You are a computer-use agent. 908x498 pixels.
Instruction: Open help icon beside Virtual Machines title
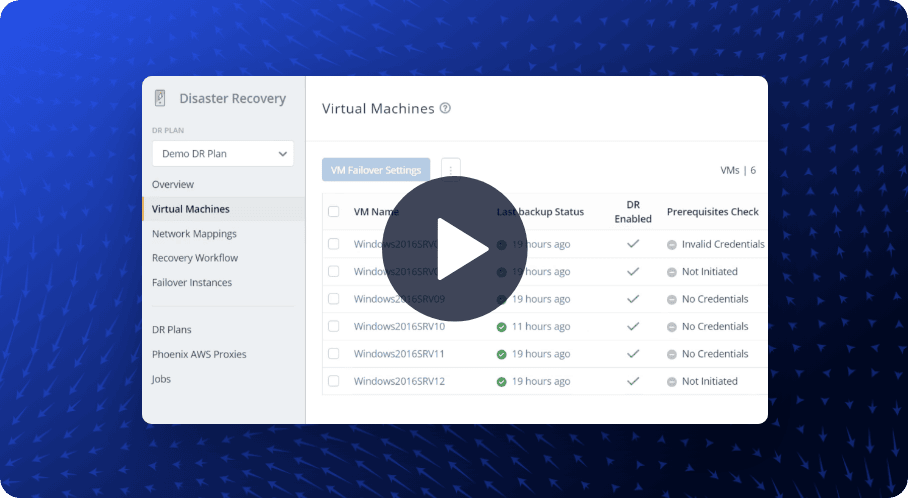[x=445, y=108]
